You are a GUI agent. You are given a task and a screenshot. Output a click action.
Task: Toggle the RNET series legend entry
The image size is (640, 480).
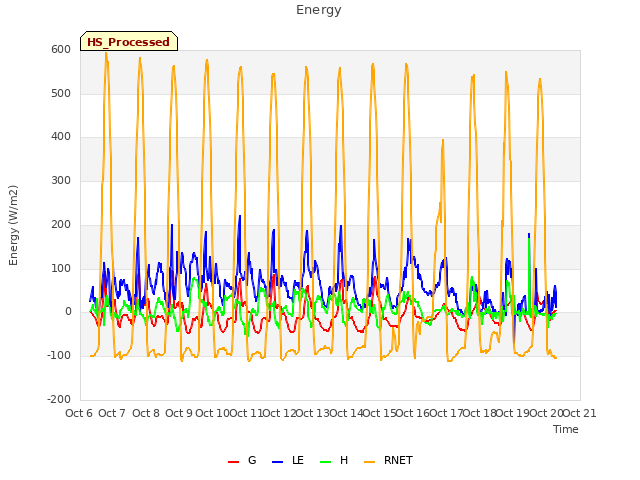point(388,460)
